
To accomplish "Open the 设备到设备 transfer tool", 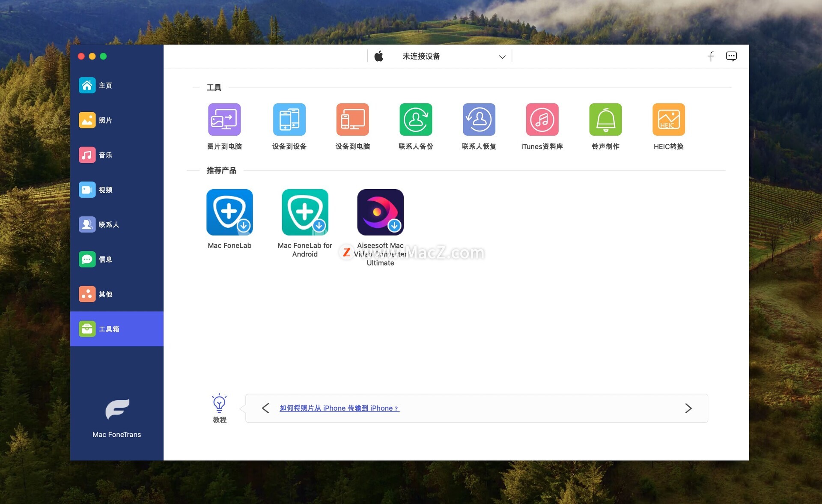I will tap(289, 119).
